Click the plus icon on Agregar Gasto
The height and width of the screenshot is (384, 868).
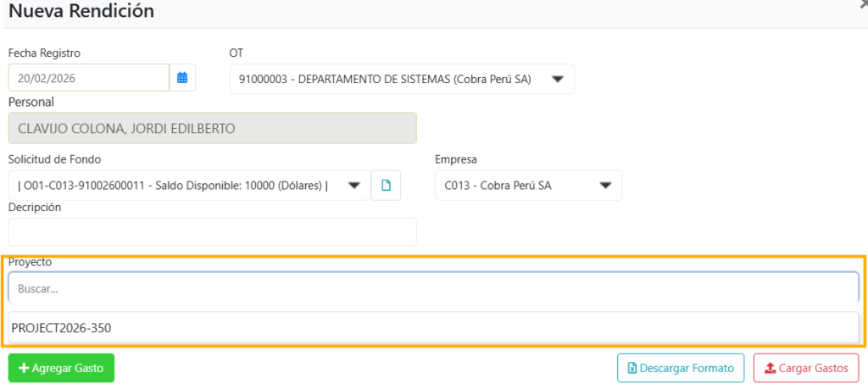pyautogui.click(x=23, y=369)
